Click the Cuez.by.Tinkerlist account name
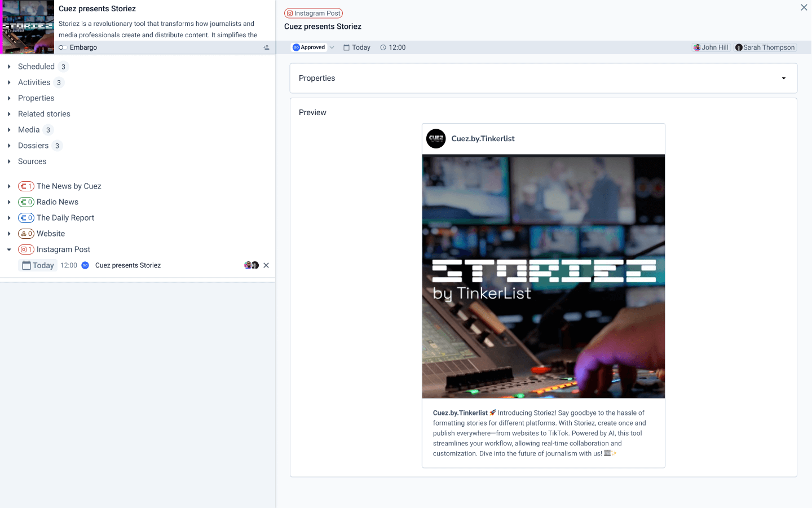Image resolution: width=812 pixels, height=508 pixels. 483,139
